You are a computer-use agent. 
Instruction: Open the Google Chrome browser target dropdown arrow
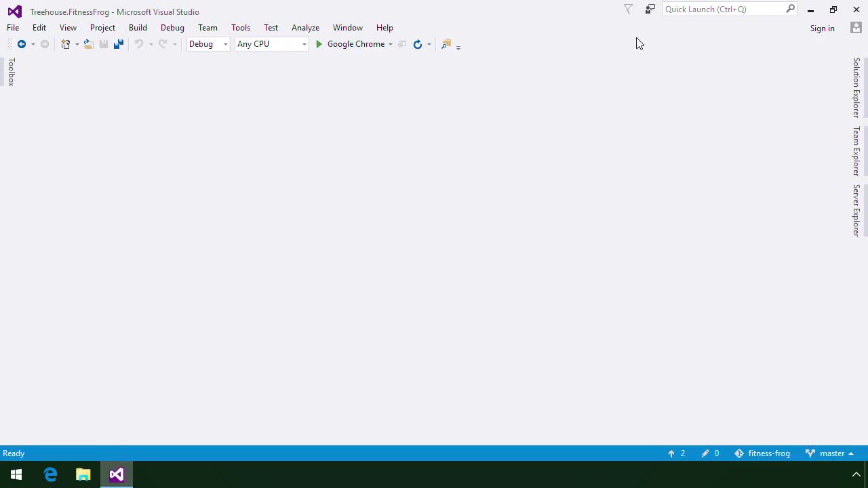pos(391,44)
